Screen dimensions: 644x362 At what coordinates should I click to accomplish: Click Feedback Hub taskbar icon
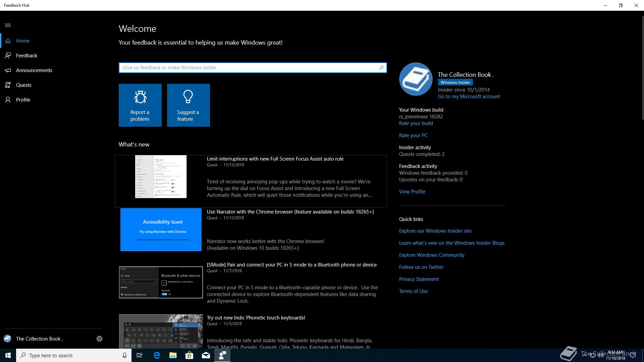222,355
